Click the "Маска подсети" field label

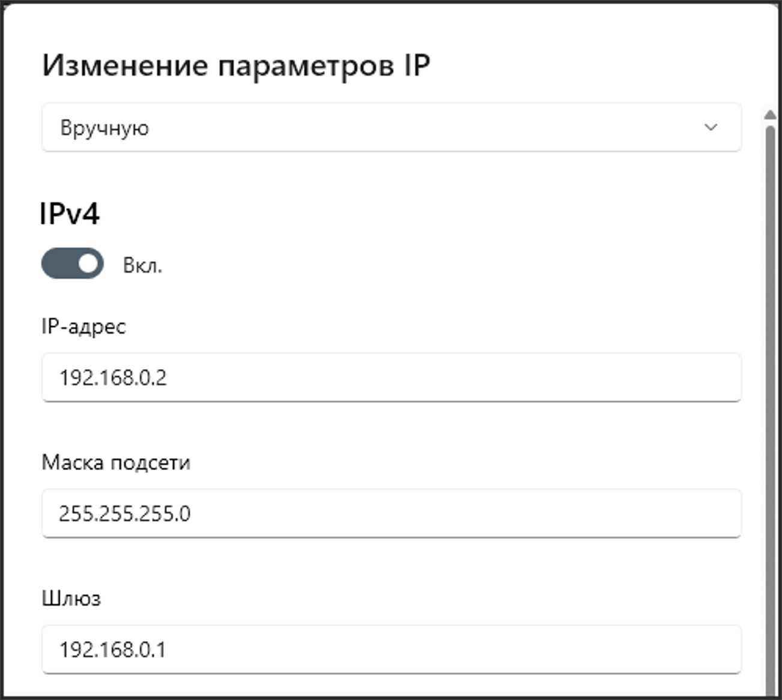tap(116, 462)
